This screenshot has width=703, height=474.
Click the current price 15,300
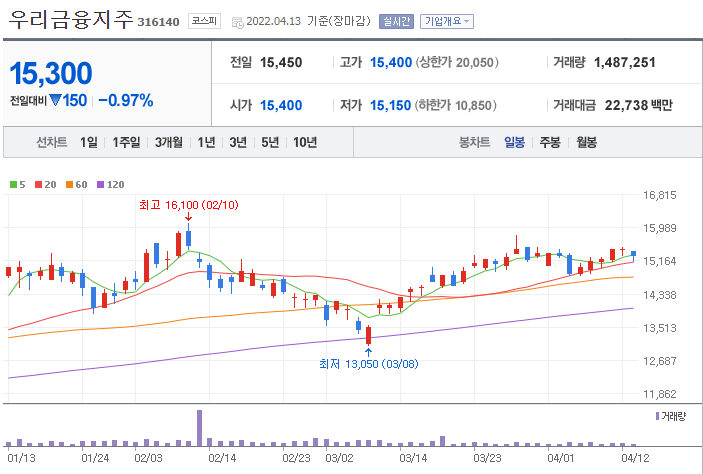pos(51,73)
